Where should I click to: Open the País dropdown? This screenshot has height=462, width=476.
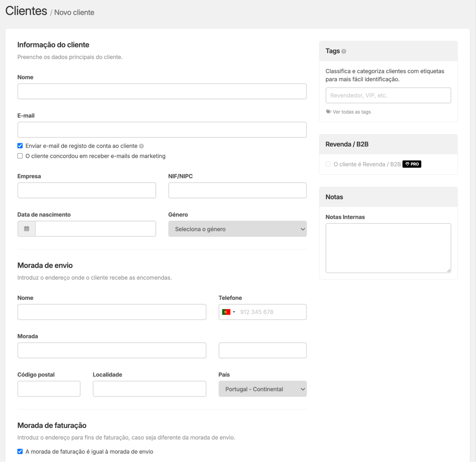[262, 389]
